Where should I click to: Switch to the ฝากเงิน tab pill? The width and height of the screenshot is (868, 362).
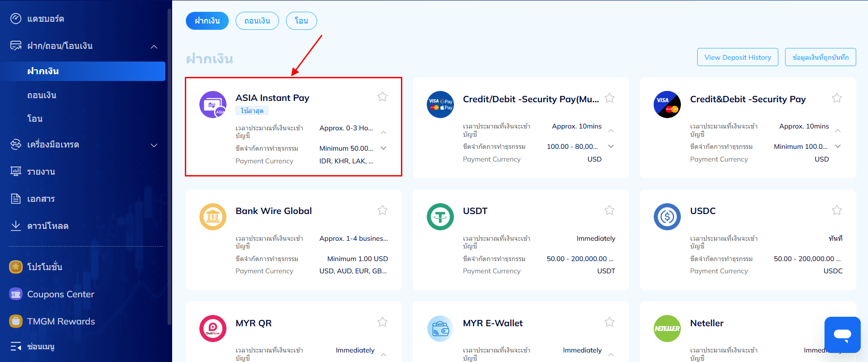[x=207, y=21]
